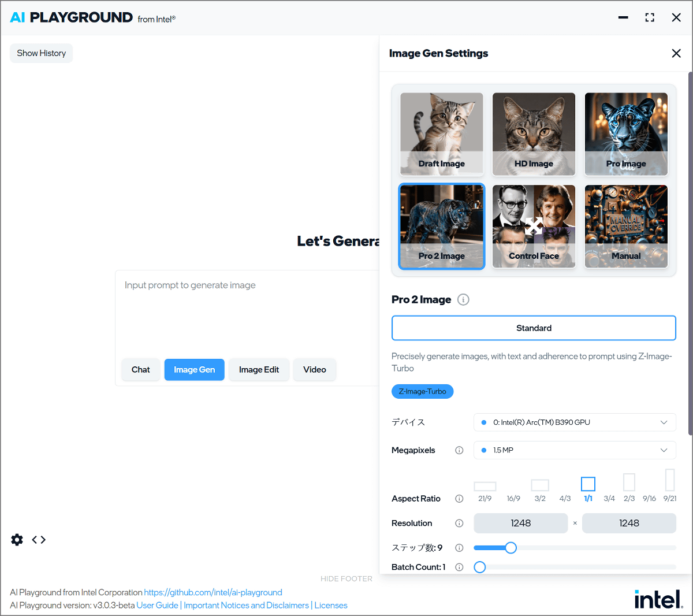Screen dimensions: 693x616
Task: Select the 1/1 aspect ratio
Action: pos(588,489)
